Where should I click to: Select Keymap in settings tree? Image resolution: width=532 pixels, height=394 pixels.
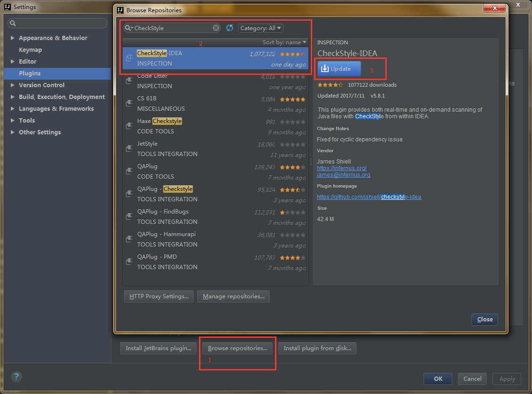point(30,50)
